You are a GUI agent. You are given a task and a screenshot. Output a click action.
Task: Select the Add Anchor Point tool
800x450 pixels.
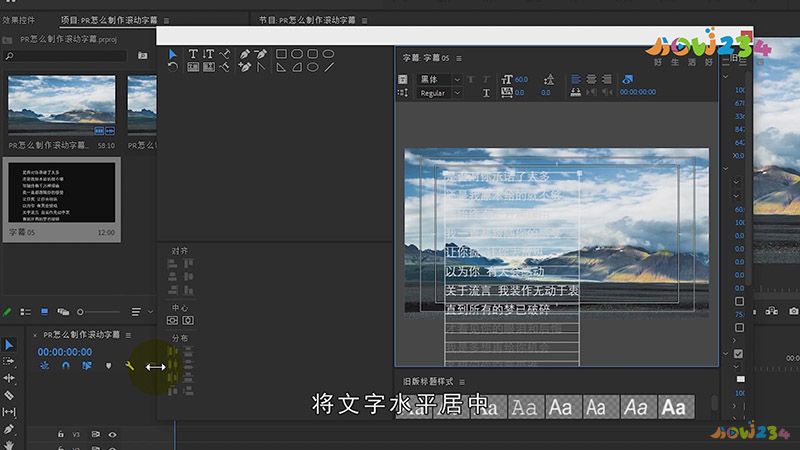[x=245, y=67]
